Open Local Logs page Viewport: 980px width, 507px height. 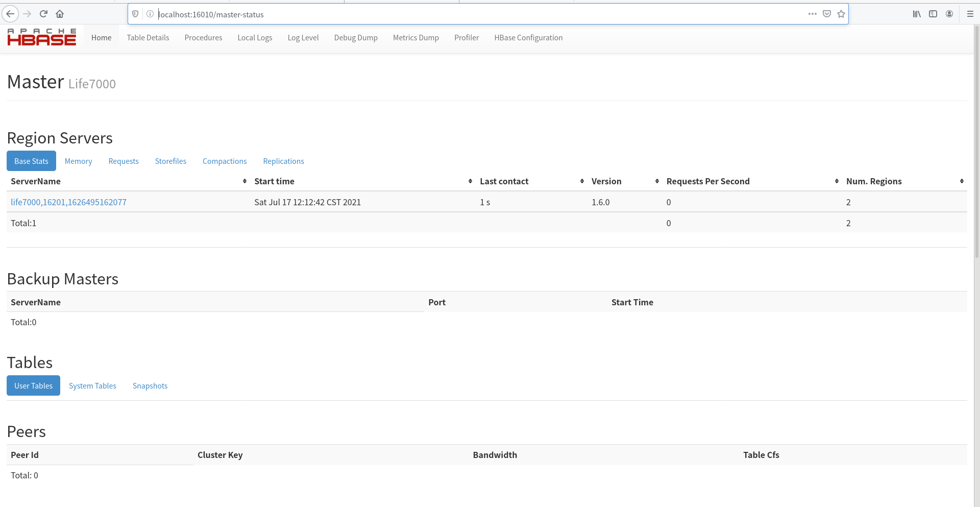tap(255, 38)
